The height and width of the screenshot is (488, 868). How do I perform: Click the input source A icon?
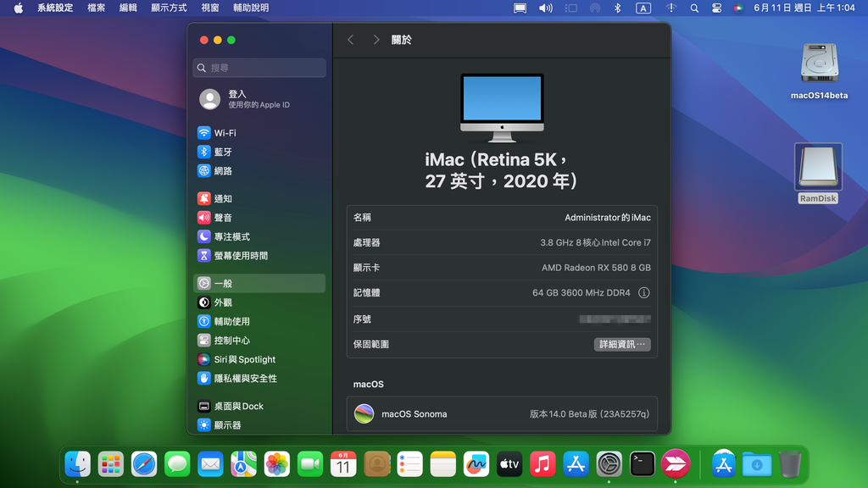[643, 8]
